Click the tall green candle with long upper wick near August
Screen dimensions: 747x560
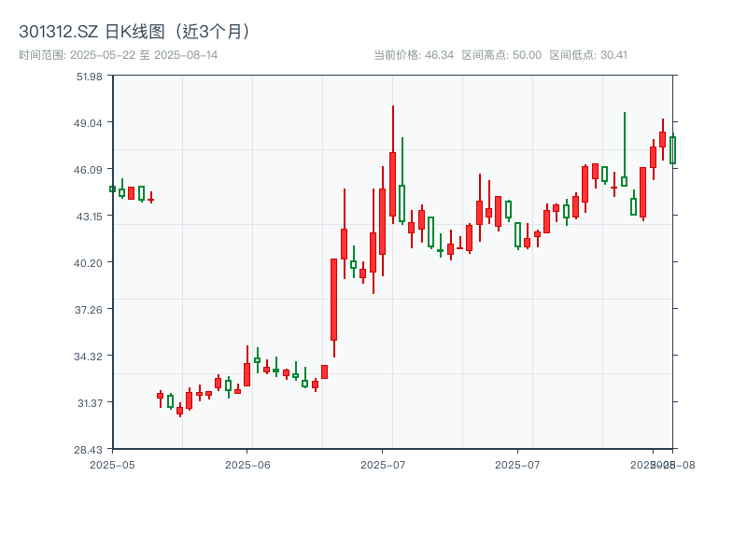625,149
